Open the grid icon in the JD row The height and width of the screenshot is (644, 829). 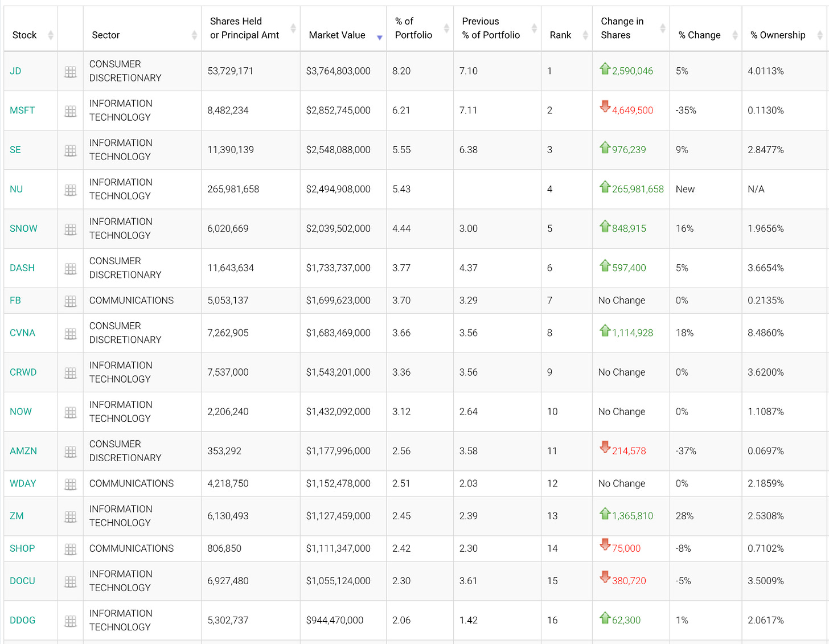click(71, 72)
